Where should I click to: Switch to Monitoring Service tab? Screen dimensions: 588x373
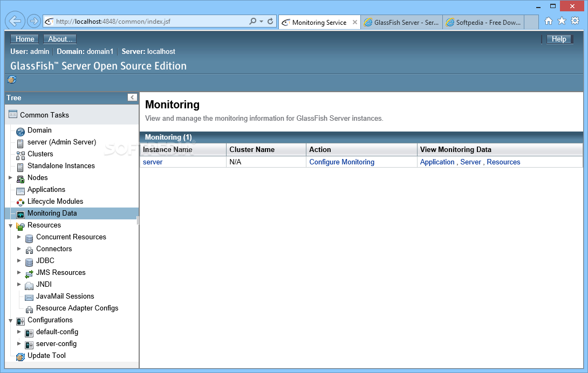pyautogui.click(x=319, y=23)
